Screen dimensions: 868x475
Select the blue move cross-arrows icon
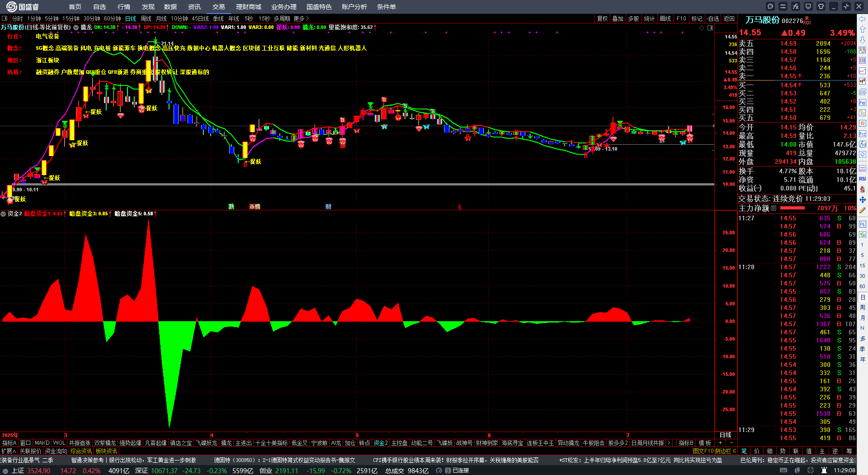(x=863, y=199)
